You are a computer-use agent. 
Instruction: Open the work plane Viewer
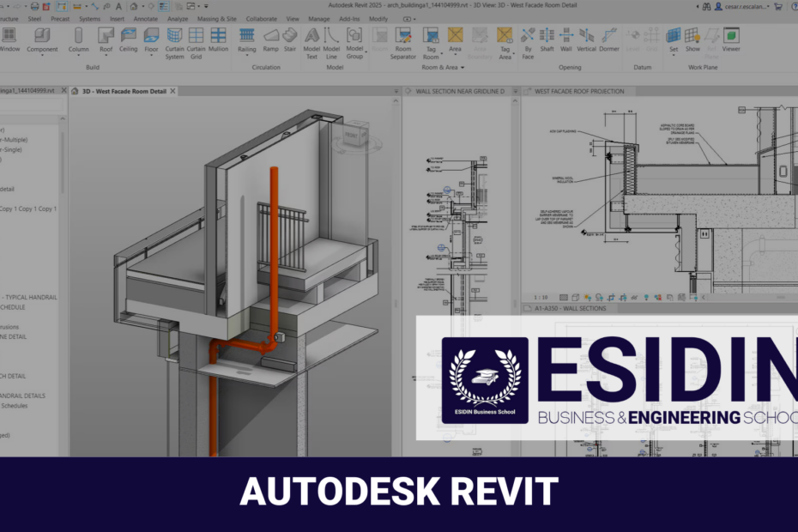pos(731,39)
